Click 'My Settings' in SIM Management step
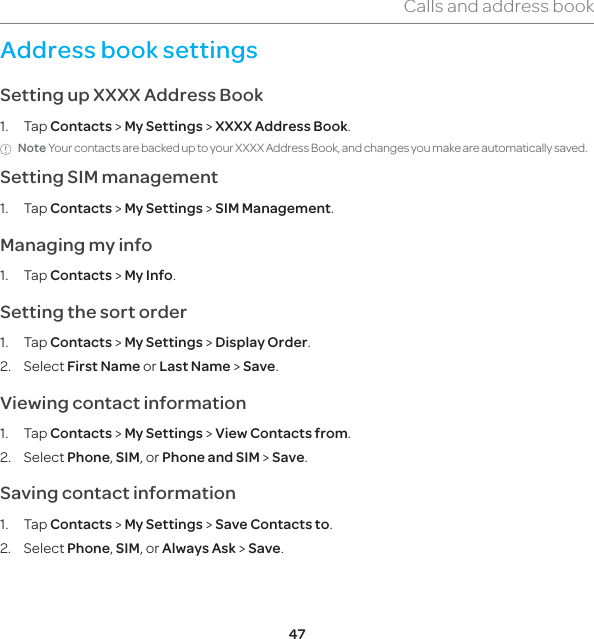Image resolution: width=594 pixels, height=639 pixels. pos(163,209)
